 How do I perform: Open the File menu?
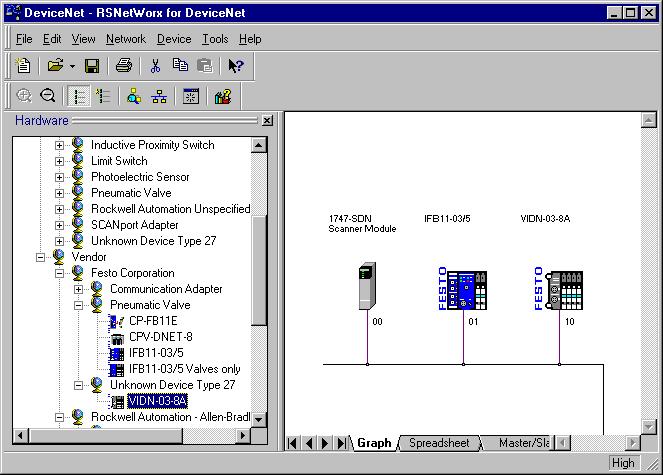pos(24,39)
